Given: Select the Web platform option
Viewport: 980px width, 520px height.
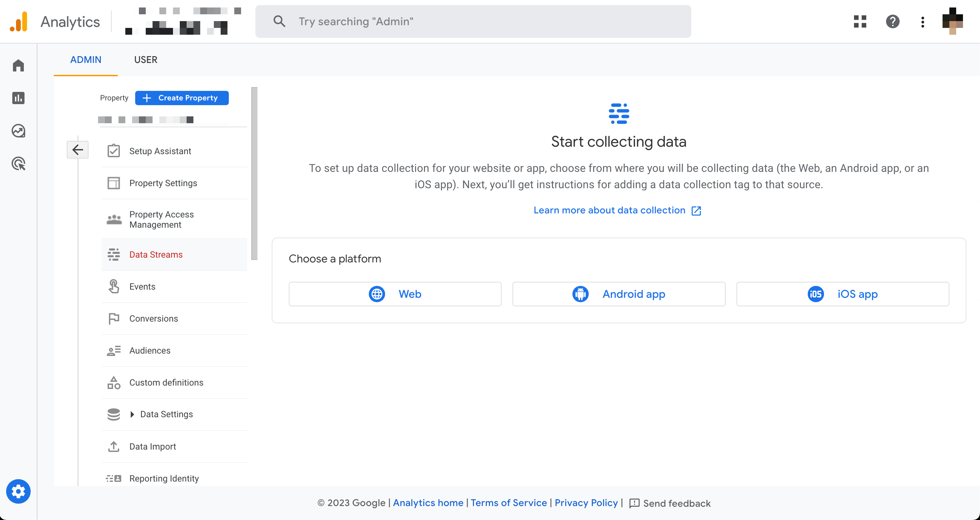Looking at the screenshot, I should pyautogui.click(x=395, y=293).
